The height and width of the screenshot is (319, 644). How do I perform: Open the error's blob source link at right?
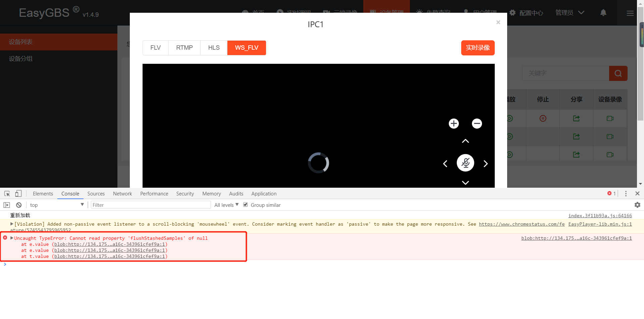(x=577, y=238)
